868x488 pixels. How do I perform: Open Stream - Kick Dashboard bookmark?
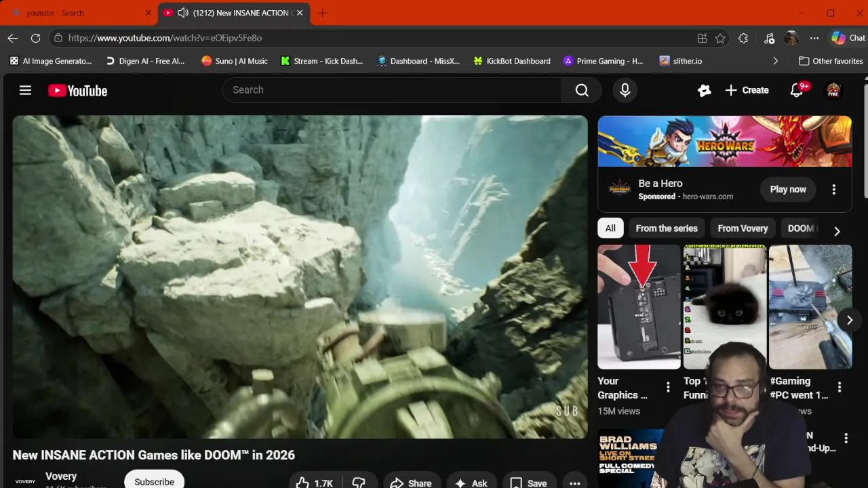(x=322, y=61)
